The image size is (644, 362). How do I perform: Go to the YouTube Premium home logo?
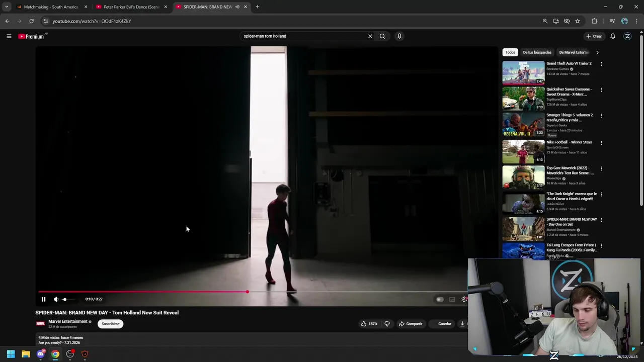tap(31, 36)
